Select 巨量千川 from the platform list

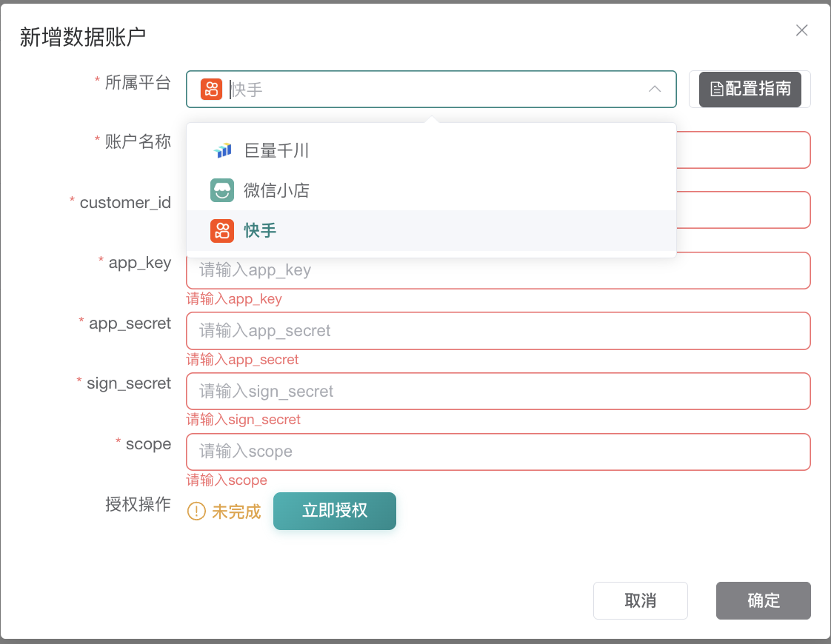[x=276, y=151]
